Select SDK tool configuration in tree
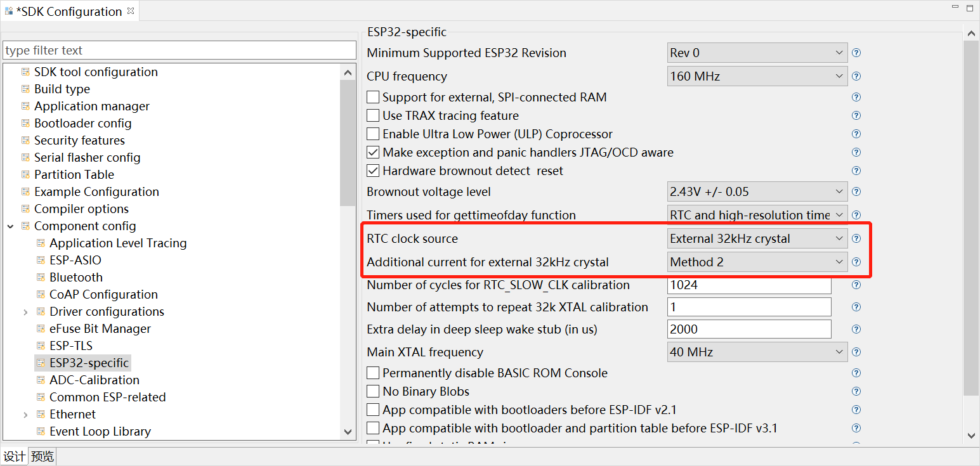Screen dimensions: 980x466 [x=96, y=72]
